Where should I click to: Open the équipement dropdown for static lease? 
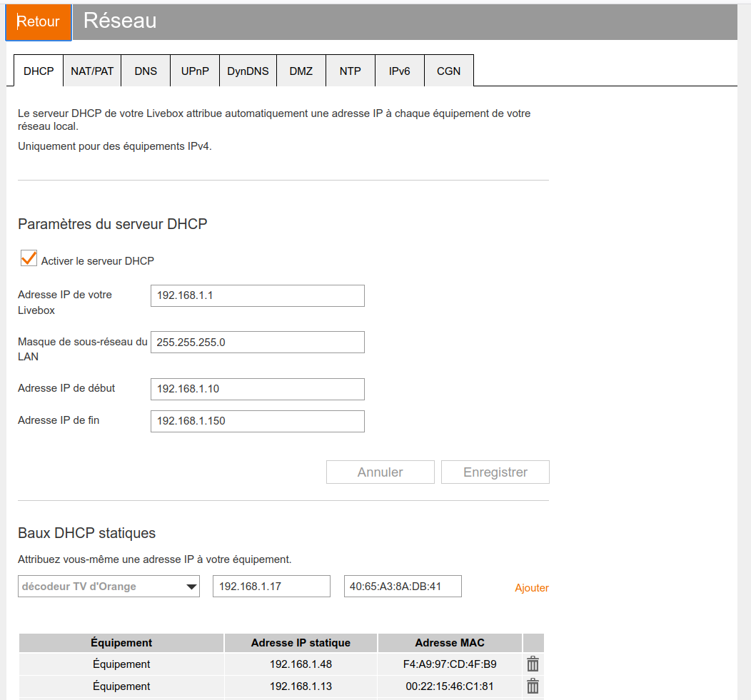click(x=109, y=587)
